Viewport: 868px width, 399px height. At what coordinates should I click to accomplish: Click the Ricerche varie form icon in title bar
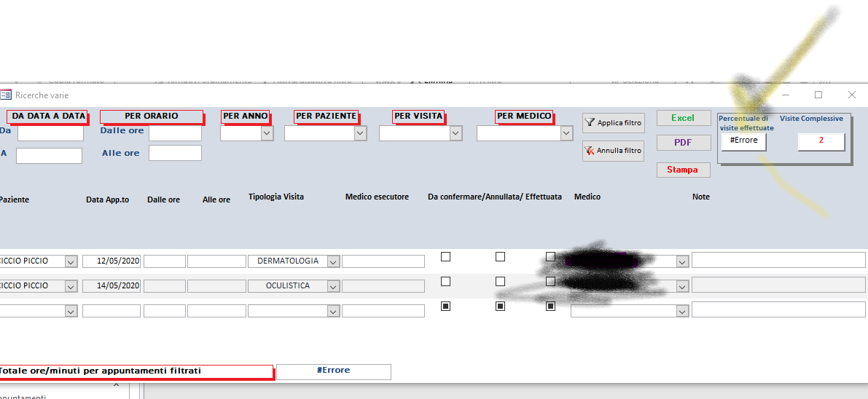4,95
